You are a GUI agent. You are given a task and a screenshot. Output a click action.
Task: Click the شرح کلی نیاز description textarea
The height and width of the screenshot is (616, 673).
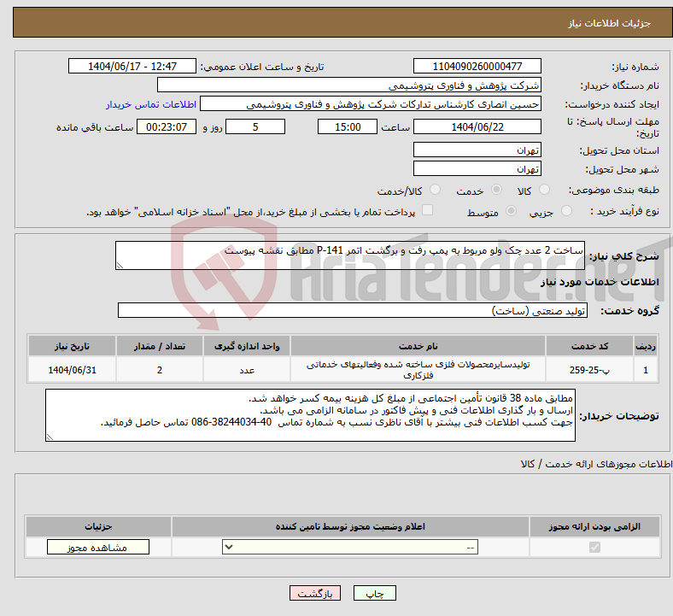(x=350, y=255)
